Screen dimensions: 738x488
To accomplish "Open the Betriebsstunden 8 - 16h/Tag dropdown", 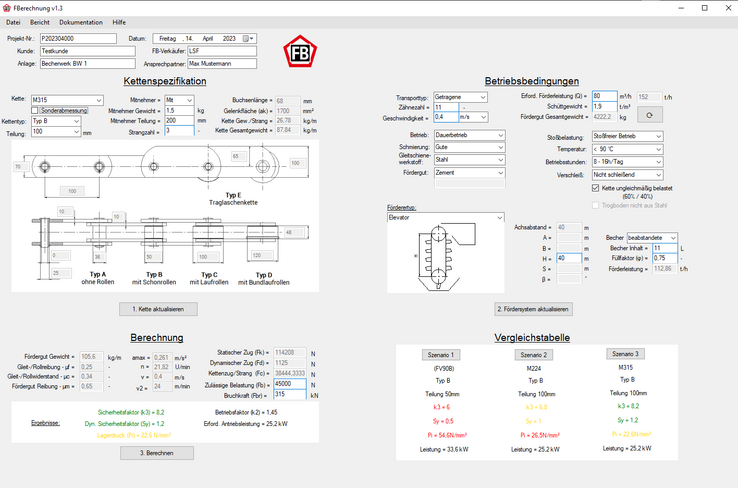I will tap(627, 162).
